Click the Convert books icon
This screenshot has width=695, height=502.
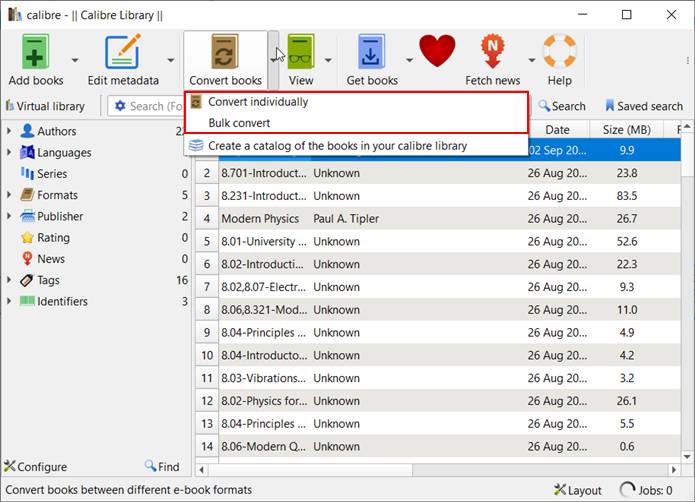click(224, 52)
